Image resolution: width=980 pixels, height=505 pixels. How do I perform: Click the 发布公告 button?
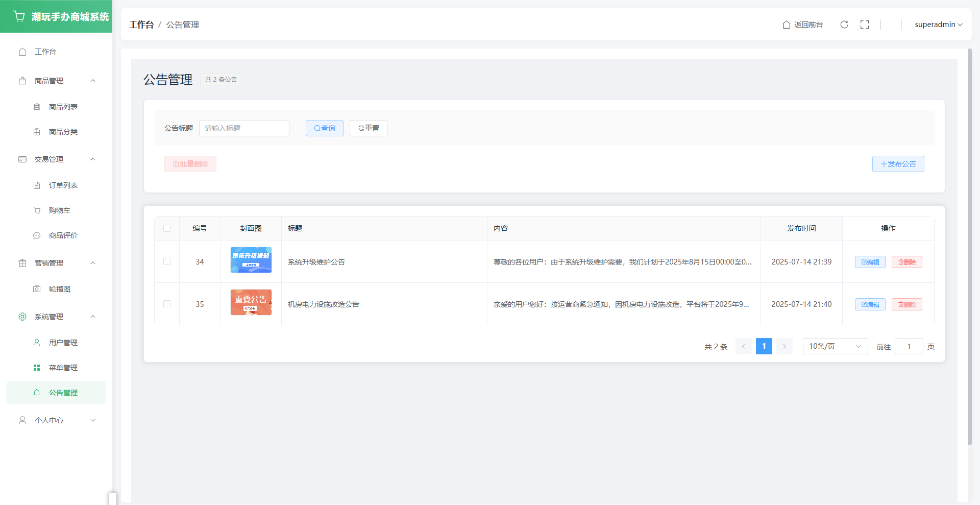pyautogui.click(x=898, y=164)
